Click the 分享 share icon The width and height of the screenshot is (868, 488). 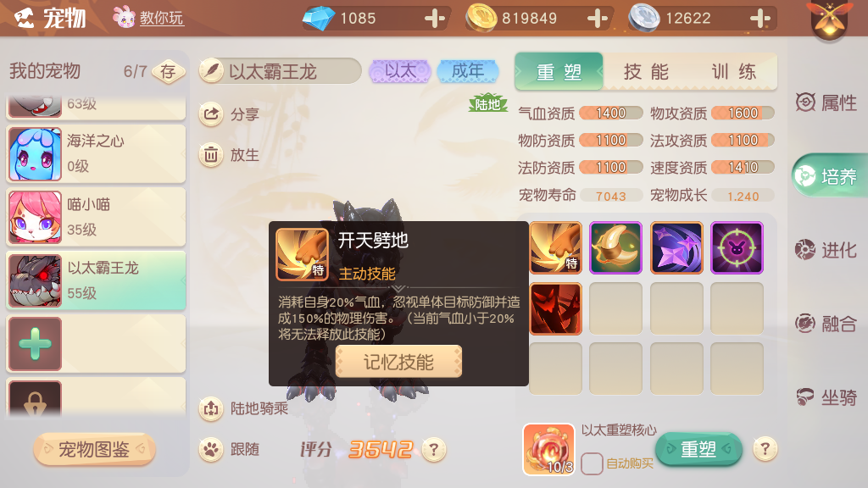pos(211,114)
